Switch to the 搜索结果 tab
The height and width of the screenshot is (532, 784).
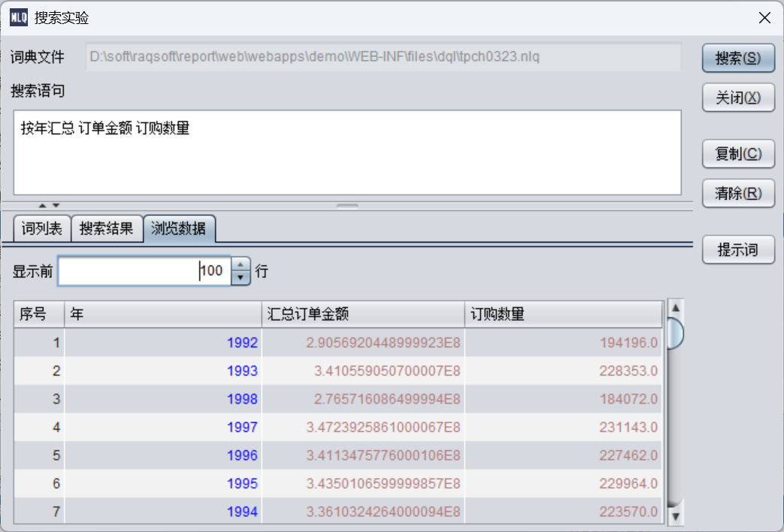pyautogui.click(x=107, y=228)
